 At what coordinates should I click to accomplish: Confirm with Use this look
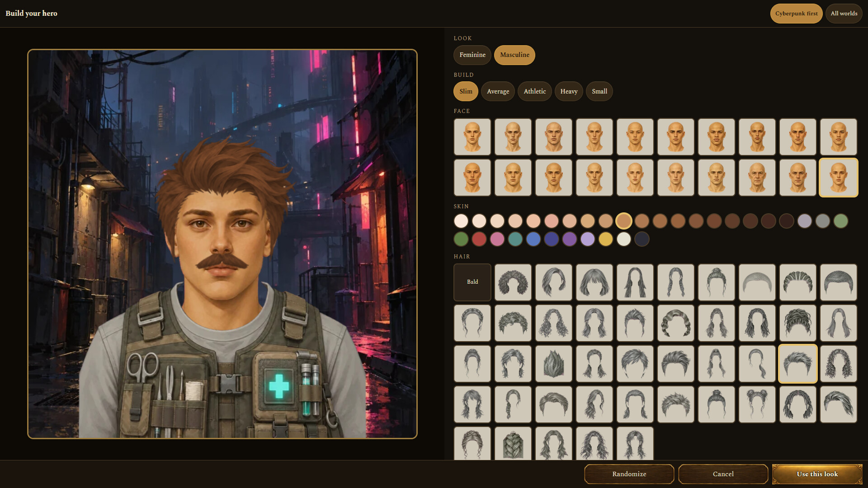pos(817,474)
